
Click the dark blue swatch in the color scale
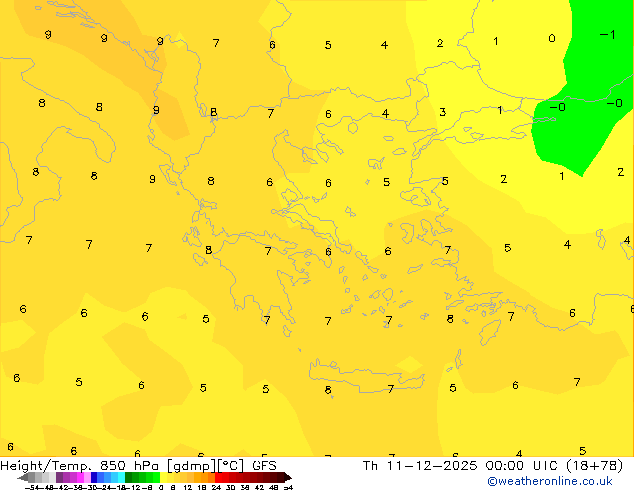click(94, 477)
